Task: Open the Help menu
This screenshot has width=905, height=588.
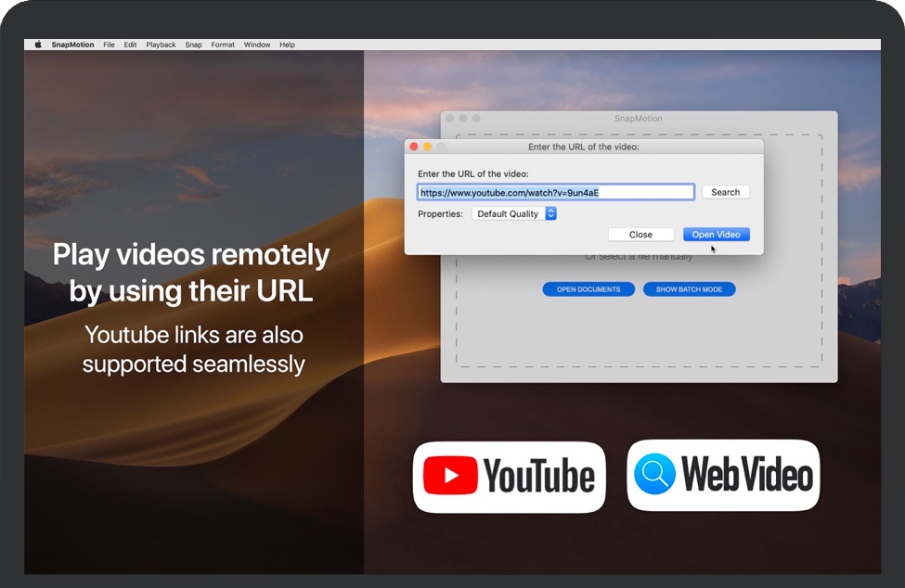Action: coord(288,45)
